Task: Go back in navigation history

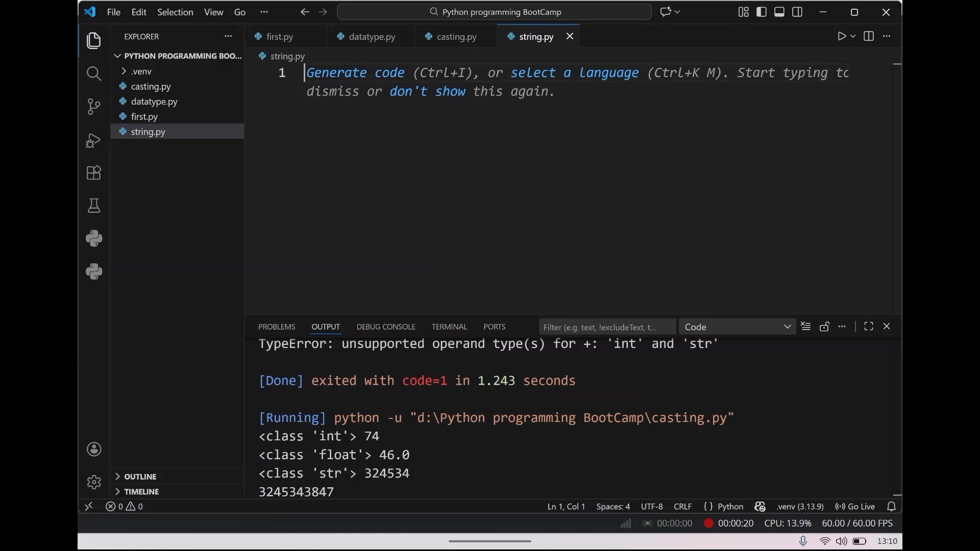Action: coord(305,12)
